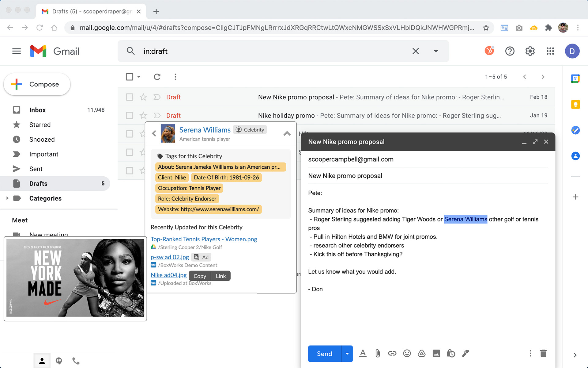Click the compose subject field

[x=428, y=176]
